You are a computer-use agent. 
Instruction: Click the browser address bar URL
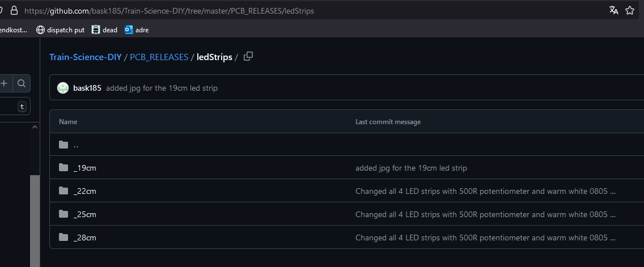pos(169,11)
